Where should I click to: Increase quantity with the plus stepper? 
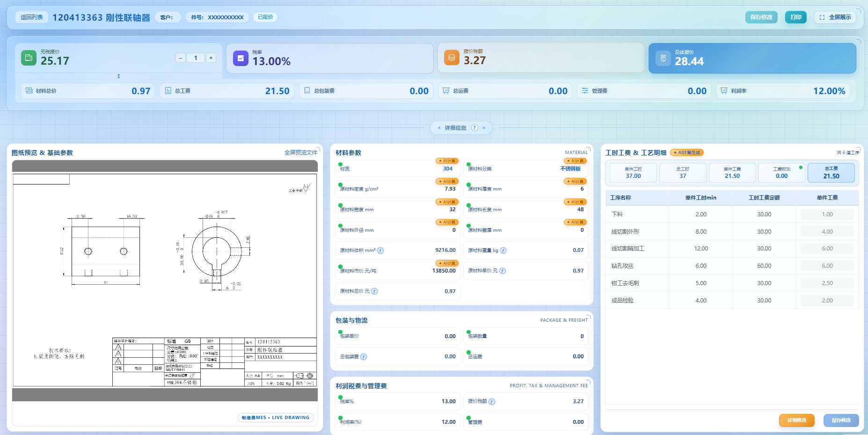[x=211, y=58]
